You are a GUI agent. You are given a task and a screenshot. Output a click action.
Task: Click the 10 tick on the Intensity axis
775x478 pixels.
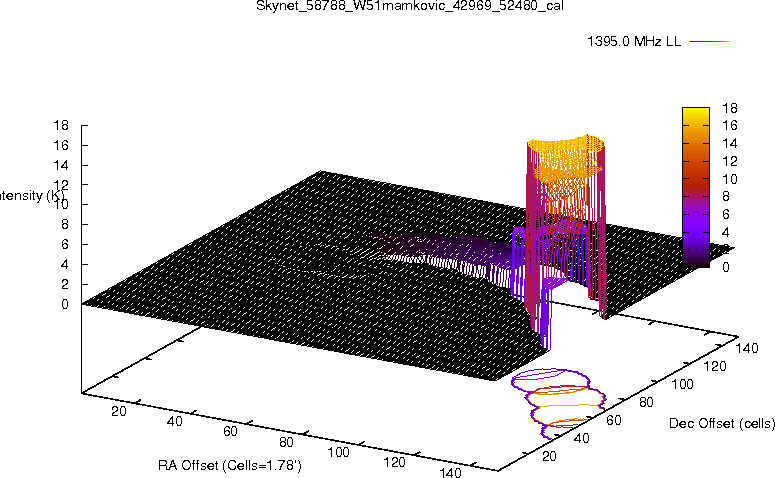coord(61,204)
